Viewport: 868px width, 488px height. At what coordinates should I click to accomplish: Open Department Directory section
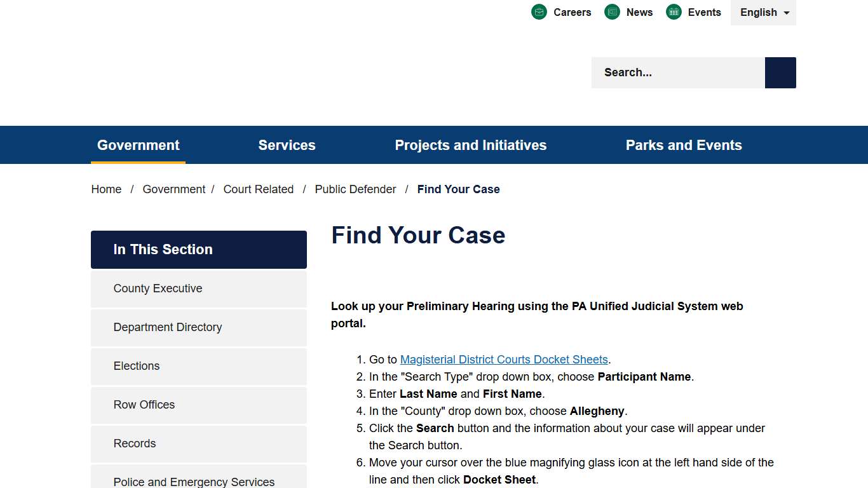[167, 327]
